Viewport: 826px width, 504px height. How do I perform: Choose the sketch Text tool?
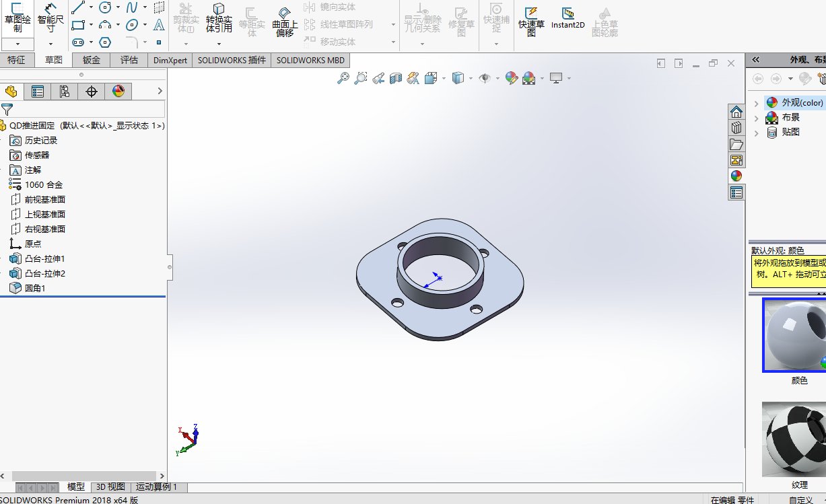pyautogui.click(x=159, y=25)
